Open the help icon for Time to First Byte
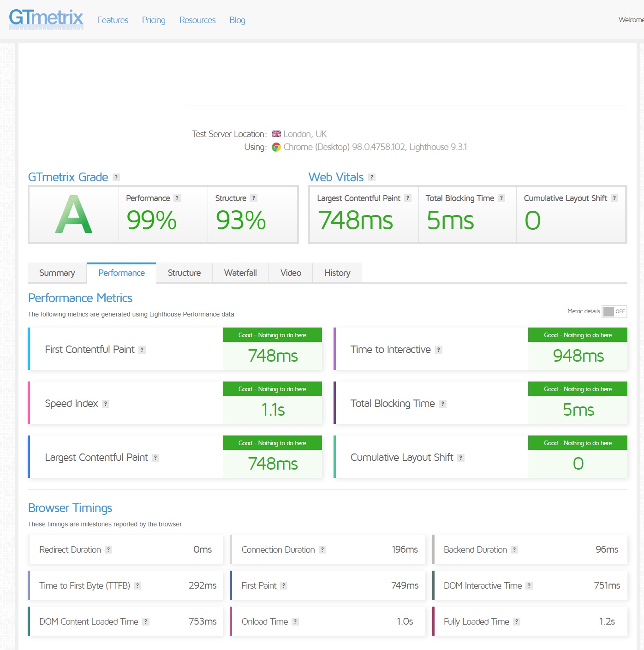644x650 pixels. point(137,585)
